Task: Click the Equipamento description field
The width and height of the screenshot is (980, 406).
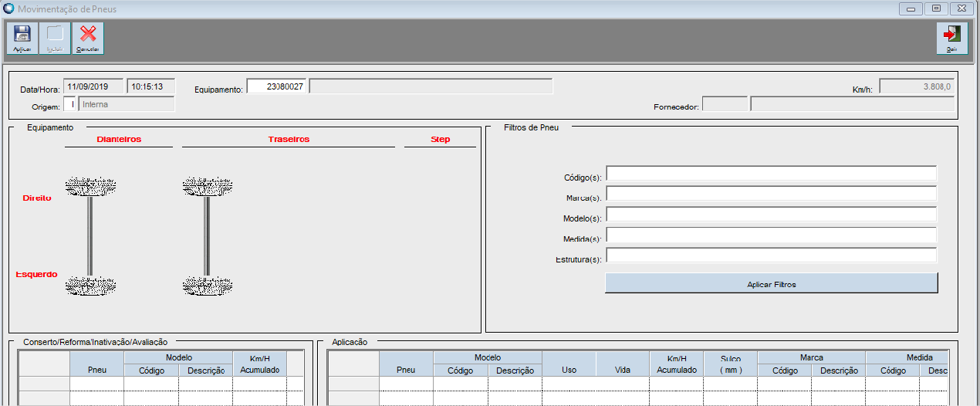Action: pos(431,86)
